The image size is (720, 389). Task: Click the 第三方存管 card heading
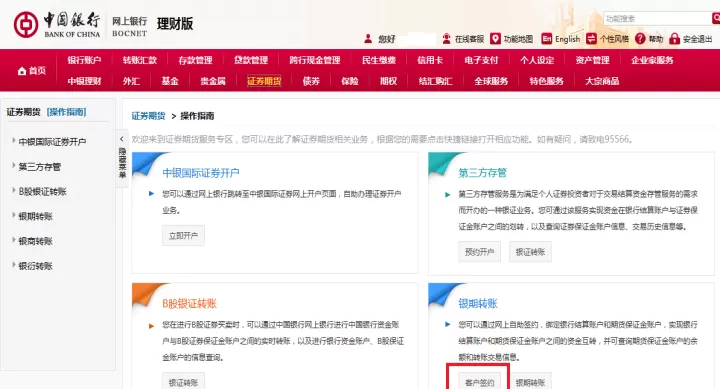[x=482, y=173]
